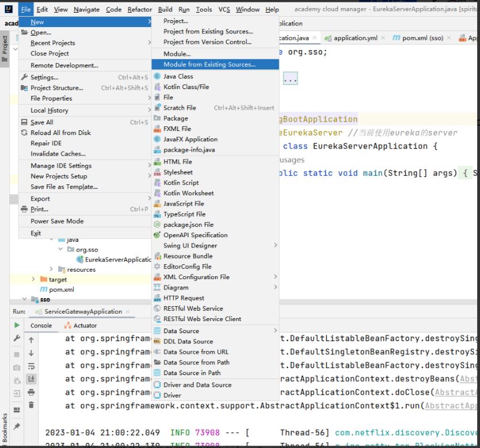Open the Actuator tab in Run panel

tap(80, 325)
